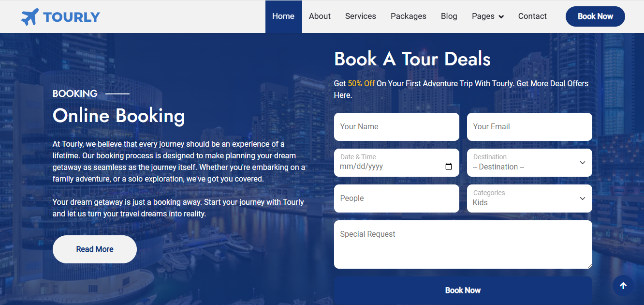Open the About page
The width and height of the screenshot is (644, 305).
point(320,16)
